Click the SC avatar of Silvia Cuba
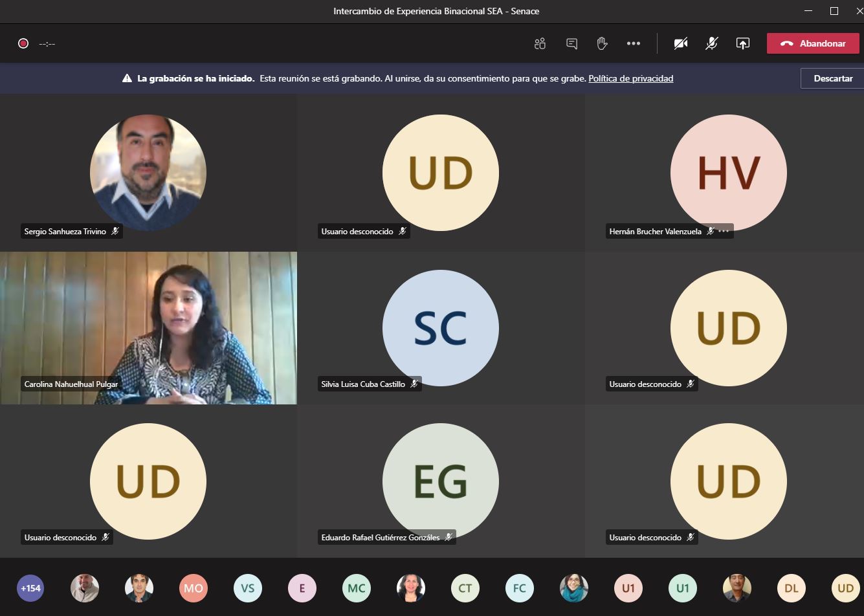The image size is (864, 616). (440, 328)
